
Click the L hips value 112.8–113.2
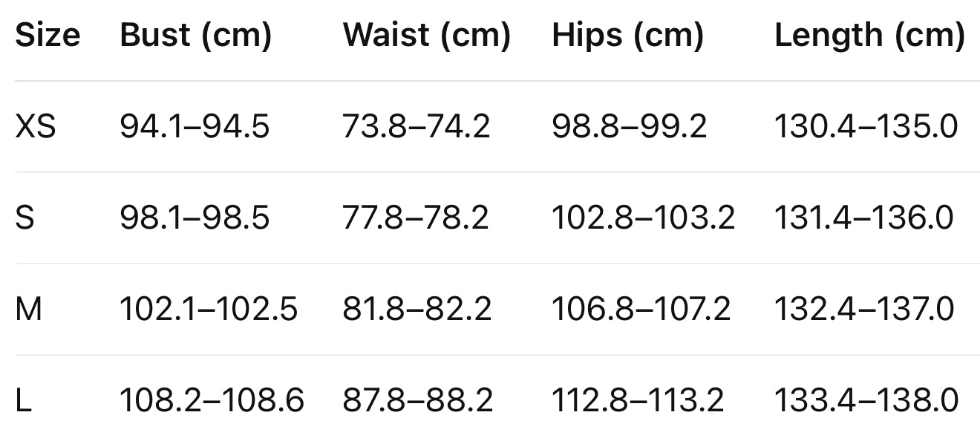pyautogui.click(x=638, y=401)
